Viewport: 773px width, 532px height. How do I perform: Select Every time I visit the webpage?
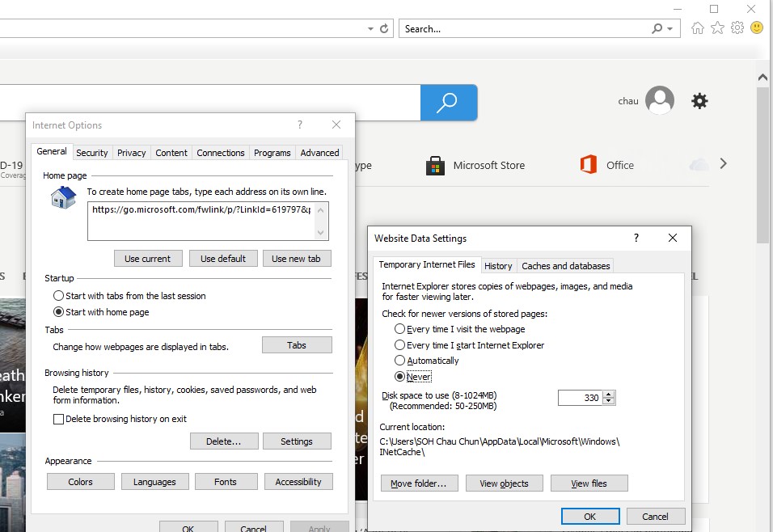coord(399,329)
